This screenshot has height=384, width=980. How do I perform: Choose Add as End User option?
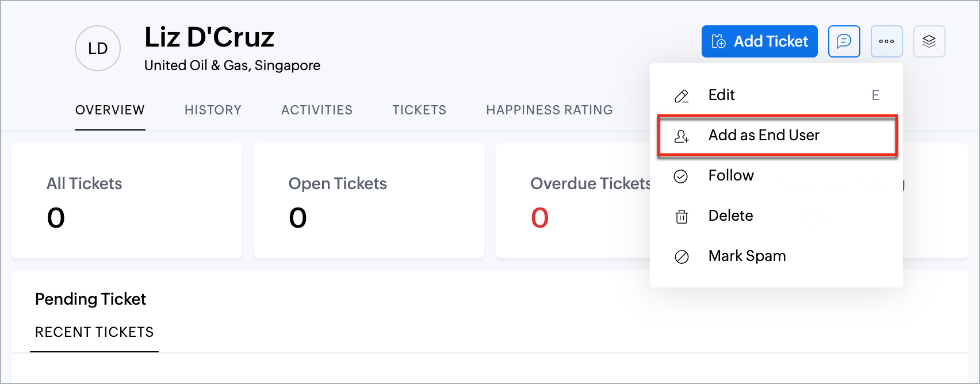[764, 135]
